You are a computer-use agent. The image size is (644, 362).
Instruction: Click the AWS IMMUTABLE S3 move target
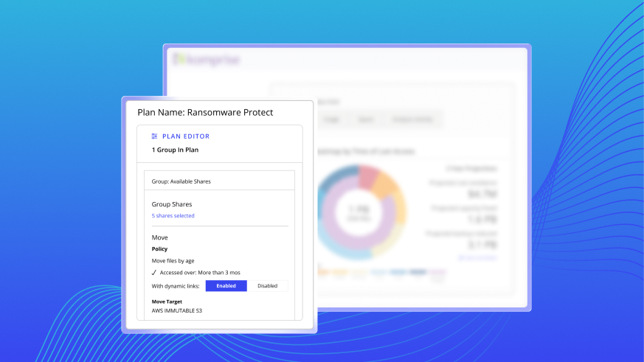(x=177, y=311)
